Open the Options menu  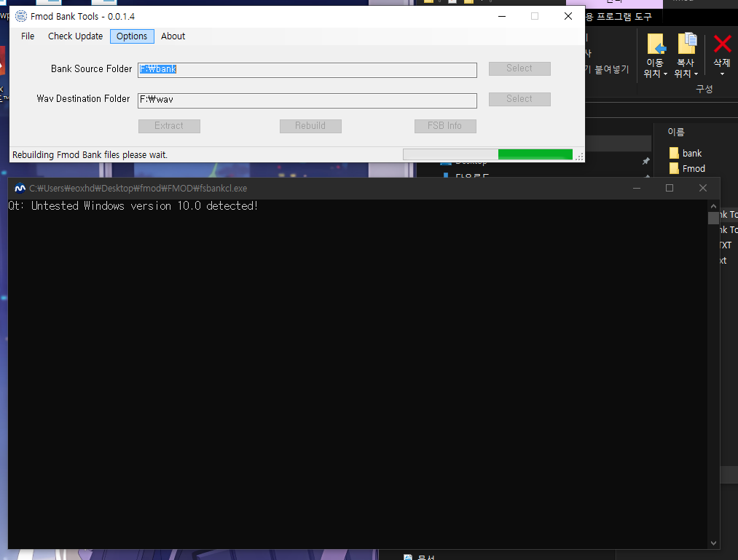132,36
